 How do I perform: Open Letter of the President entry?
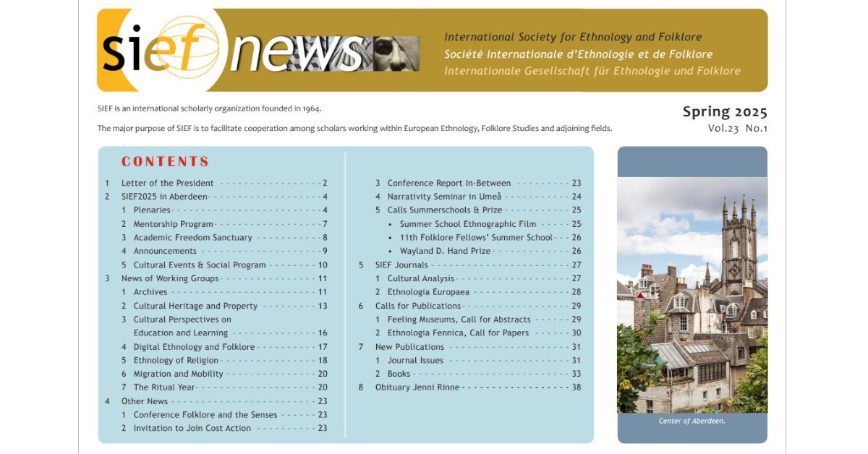pyautogui.click(x=167, y=183)
